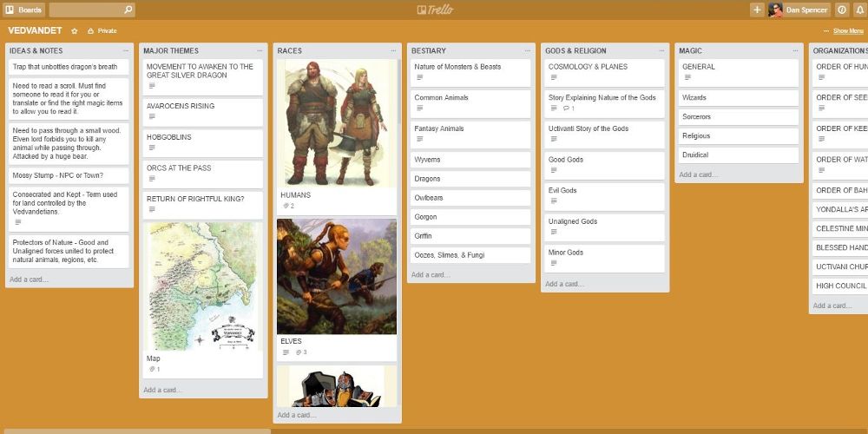The image size is (868, 434).
Task: Click description icon on COSMOLOGY & PLANES card
Action: 553,77
